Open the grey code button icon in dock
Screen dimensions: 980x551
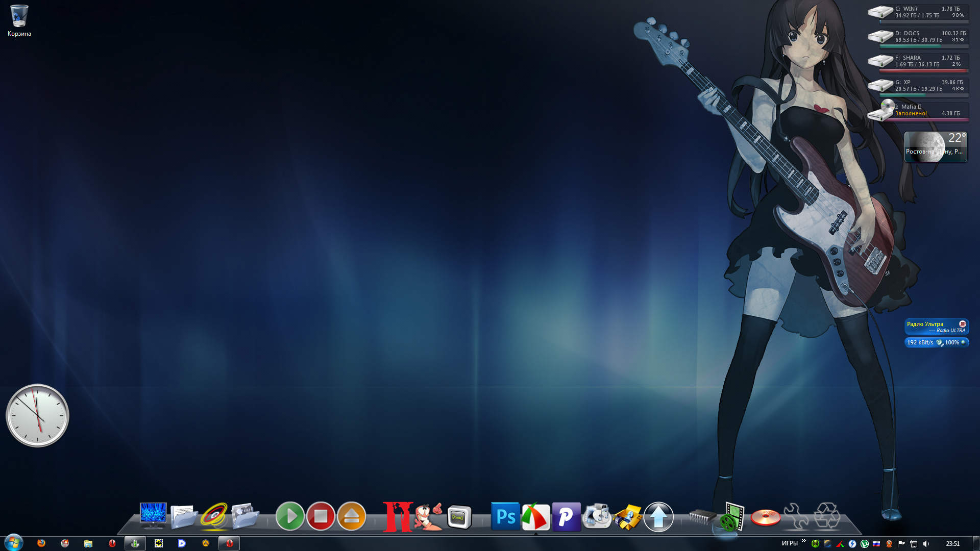click(x=459, y=517)
